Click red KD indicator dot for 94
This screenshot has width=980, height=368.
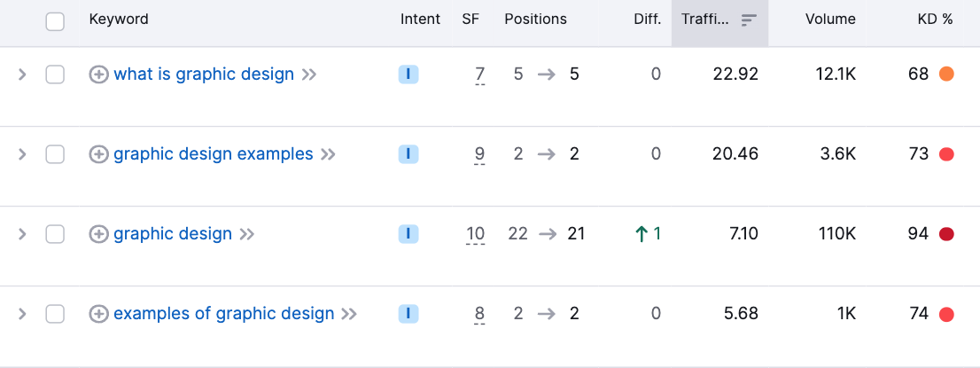click(x=946, y=234)
